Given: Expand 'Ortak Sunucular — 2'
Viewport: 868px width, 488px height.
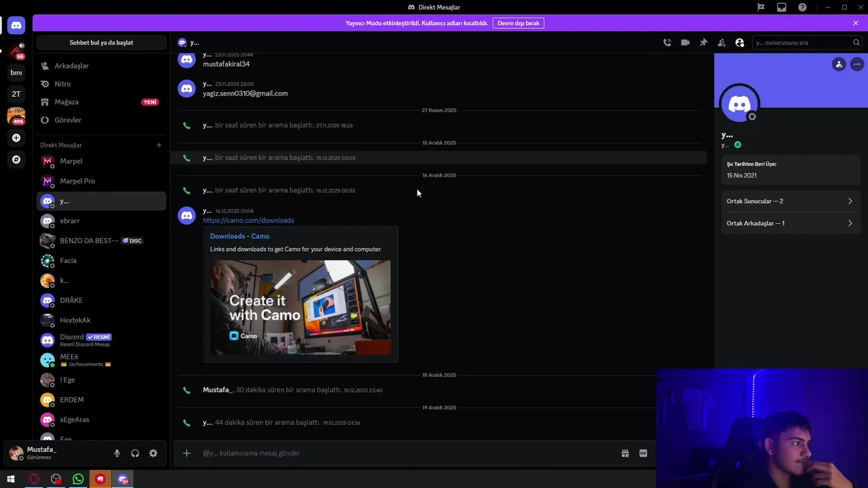Looking at the screenshot, I should pos(790,201).
